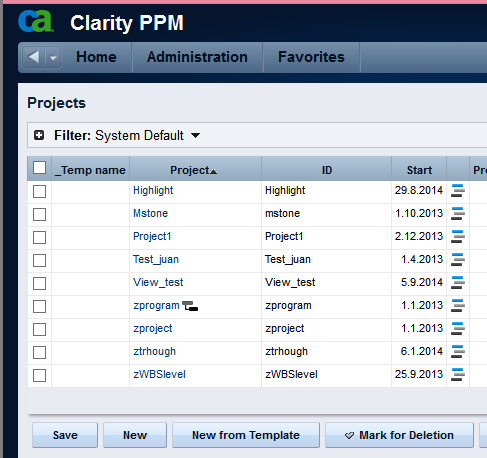The width and height of the screenshot is (487, 458).
Task: Open Gantt icon for Project1 row
Action: coord(458,237)
